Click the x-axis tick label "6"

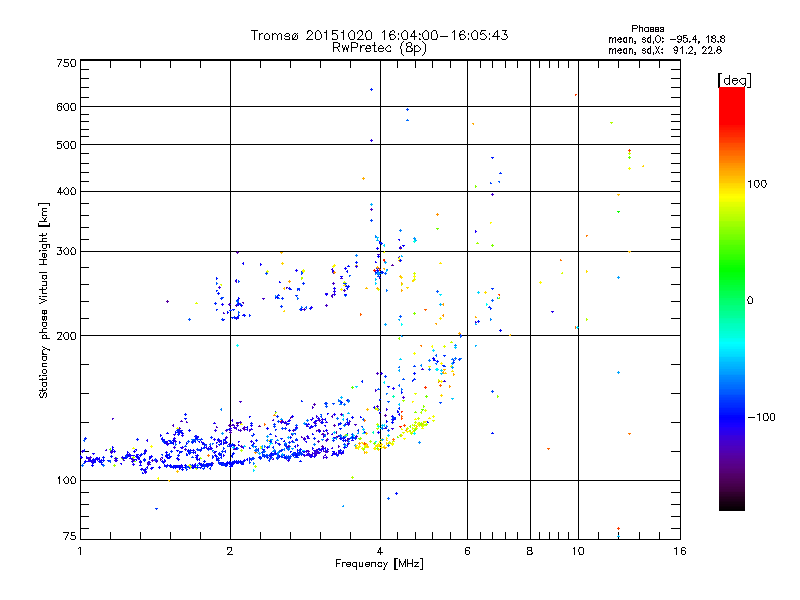[x=467, y=551]
